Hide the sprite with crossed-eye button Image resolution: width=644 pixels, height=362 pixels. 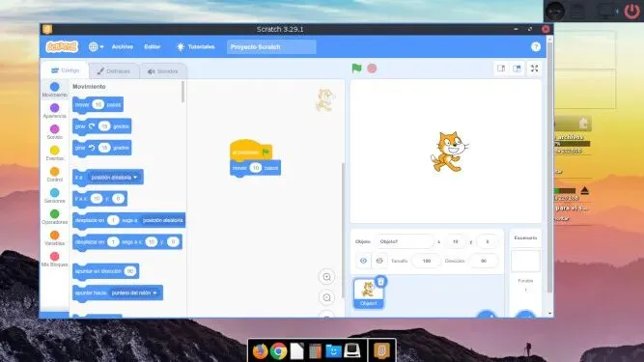click(379, 261)
